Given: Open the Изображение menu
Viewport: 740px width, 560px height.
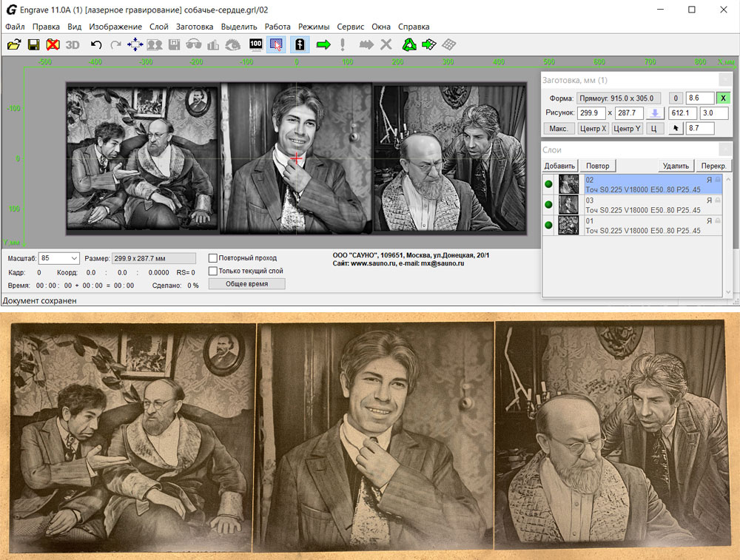Looking at the screenshot, I should 115,27.
